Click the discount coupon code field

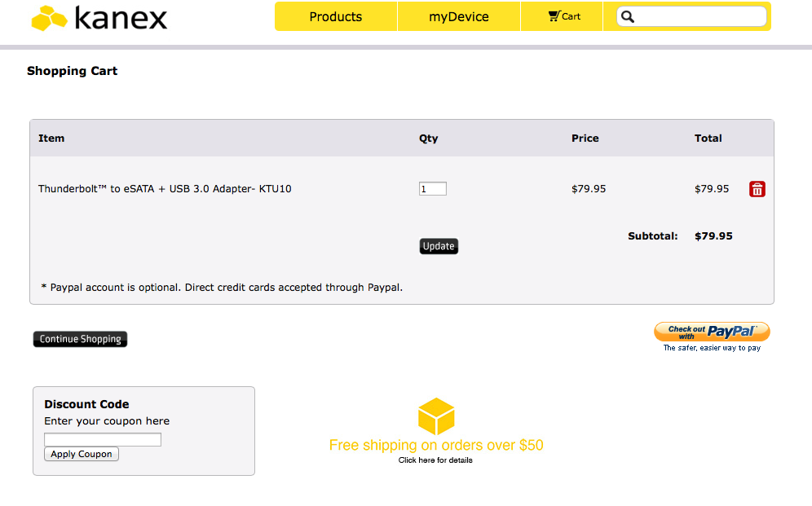pos(103,440)
